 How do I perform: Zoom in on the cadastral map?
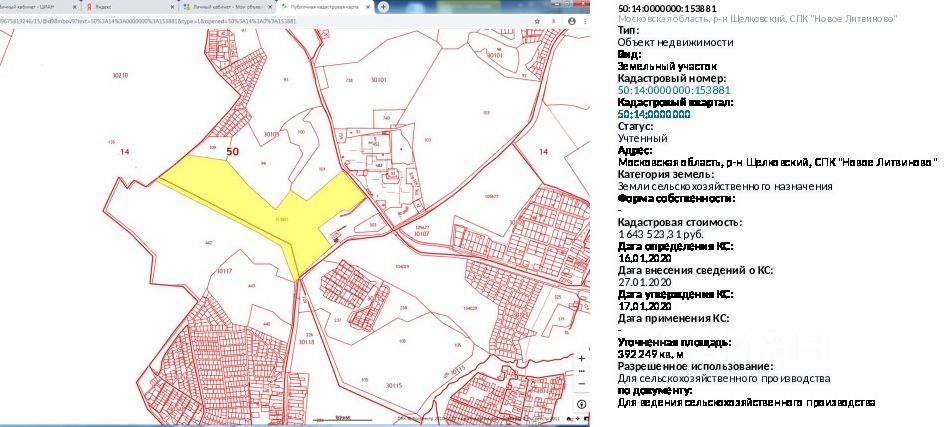(582, 357)
